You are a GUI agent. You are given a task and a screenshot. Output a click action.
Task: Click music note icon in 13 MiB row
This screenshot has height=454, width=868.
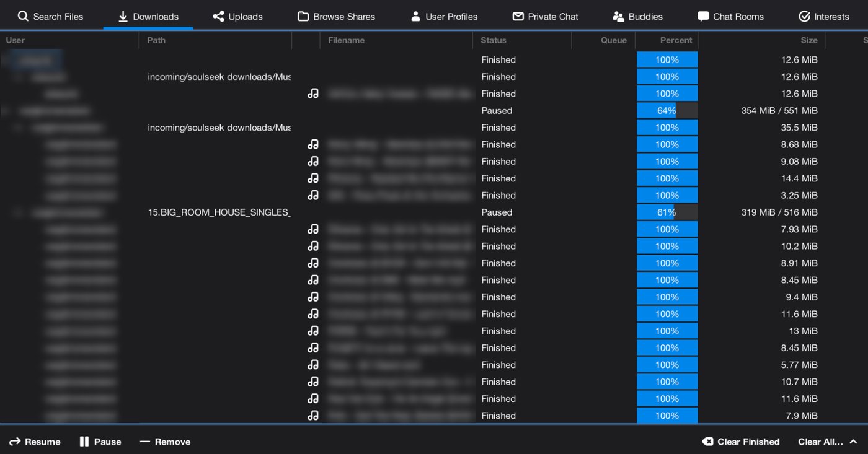[313, 331]
